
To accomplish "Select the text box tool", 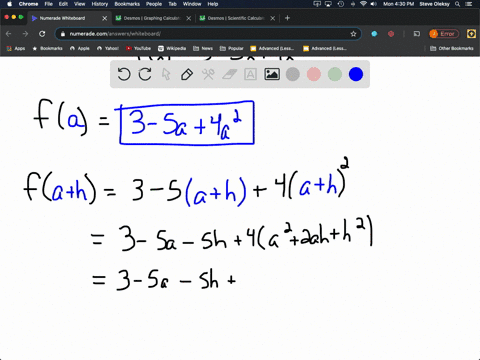I will click(x=250, y=74).
